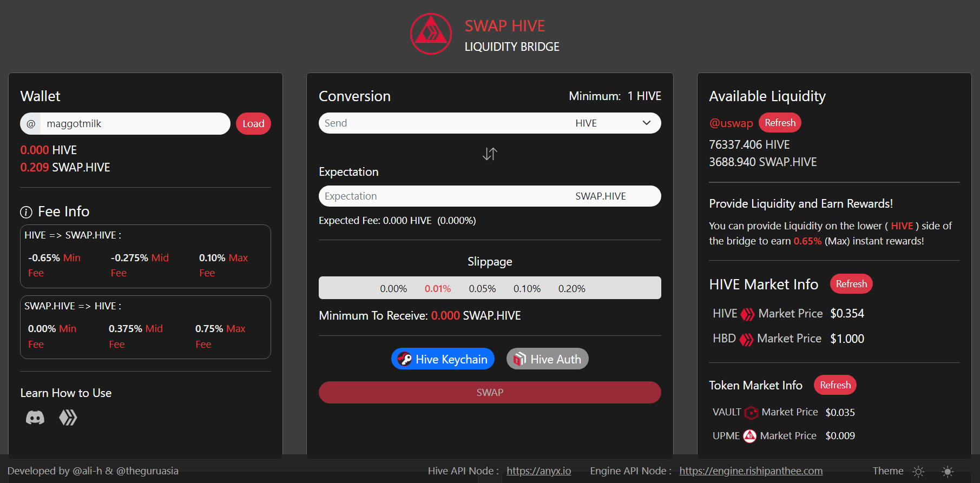Set slippage to 0.20%
Viewport: 980px width, 483px height.
571,289
